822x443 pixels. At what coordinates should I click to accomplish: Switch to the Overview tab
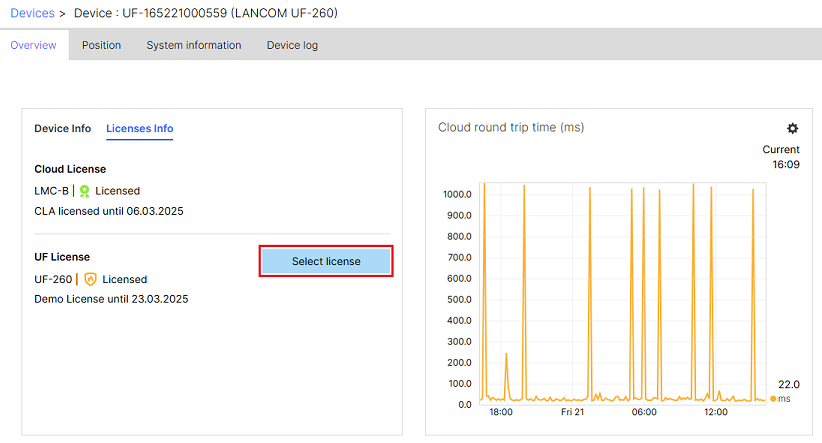tap(34, 45)
